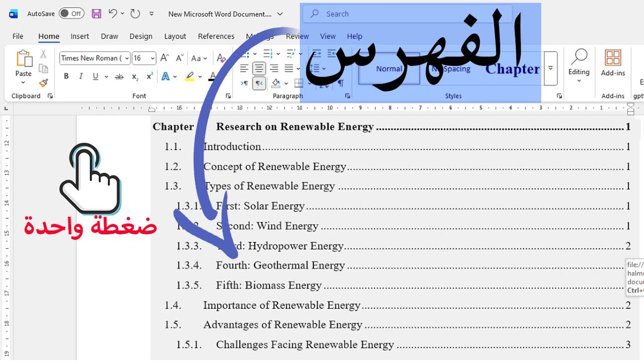The image size is (644, 362).
Task: Open the highlight color dropdown arrow
Action: pyautogui.click(x=200, y=77)
